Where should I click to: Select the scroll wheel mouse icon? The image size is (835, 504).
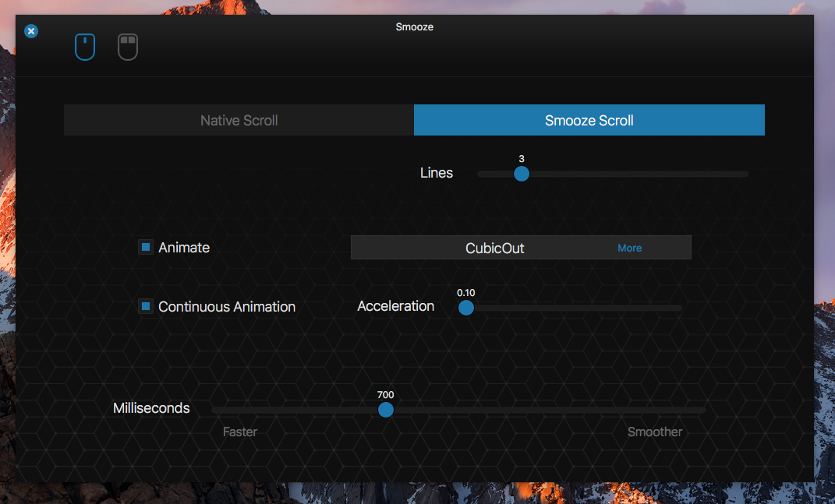(x=85, y=47)
